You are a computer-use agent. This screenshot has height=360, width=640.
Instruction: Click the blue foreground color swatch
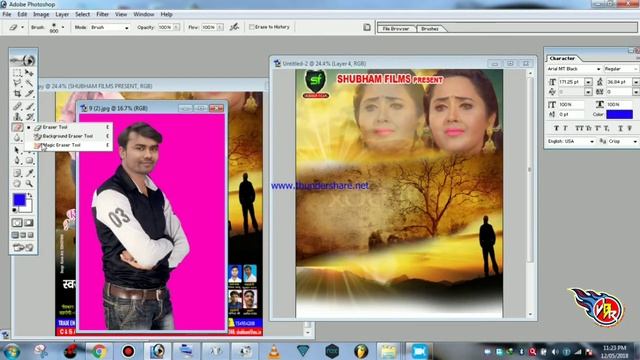[19, 200]
